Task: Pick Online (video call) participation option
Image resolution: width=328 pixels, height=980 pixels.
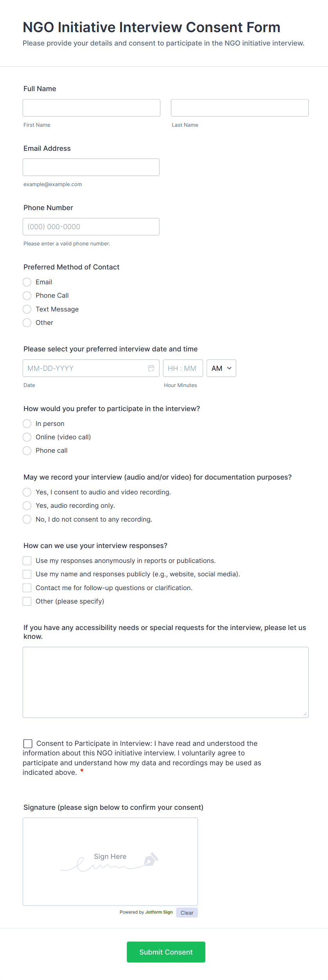Action: coord(27,437)
